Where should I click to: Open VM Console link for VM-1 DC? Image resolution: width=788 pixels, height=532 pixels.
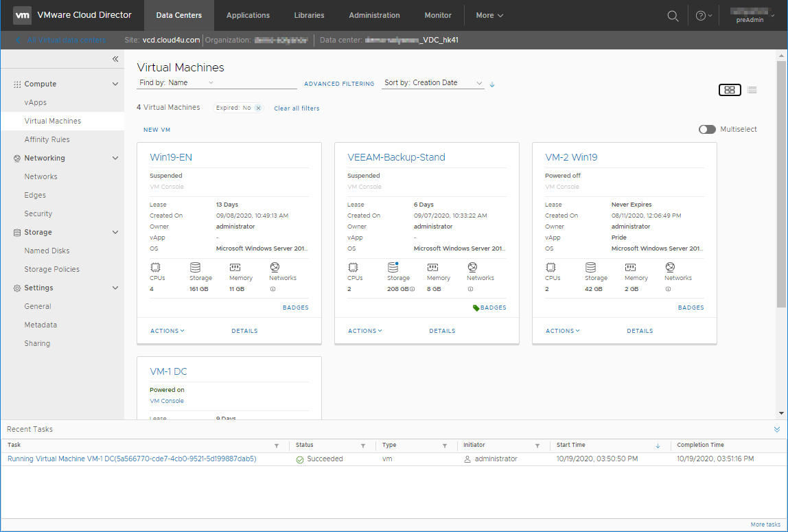[x=167, y=401]
